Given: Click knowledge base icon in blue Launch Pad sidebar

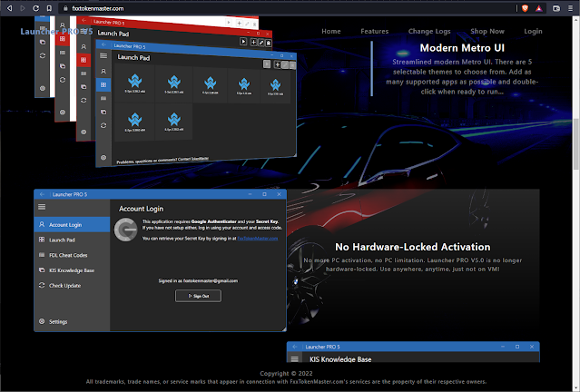Looking at the screenshot, I should point(103,112).
